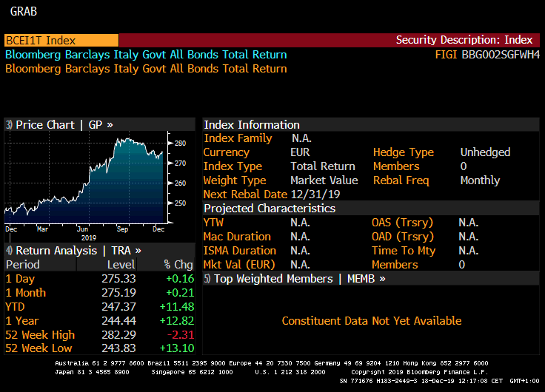This screenshot has height=392, width=545.
Task: Click the Index Family label
Action: coord(238,138)
